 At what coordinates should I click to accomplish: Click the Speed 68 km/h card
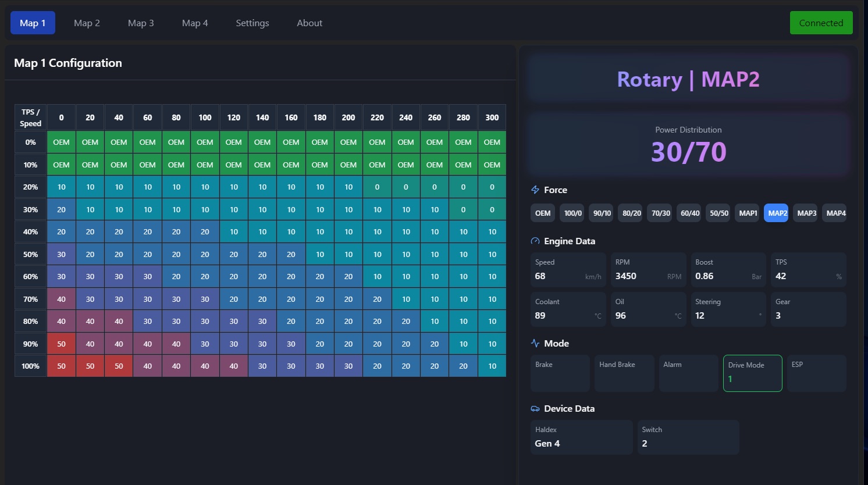tap(568, 270)
